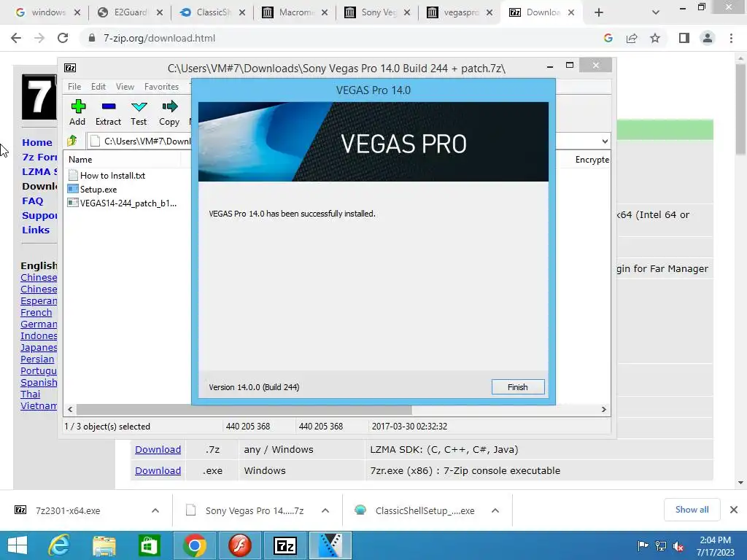
Task: Select the How to Install.txt file
Action: (x=112, y=175)
